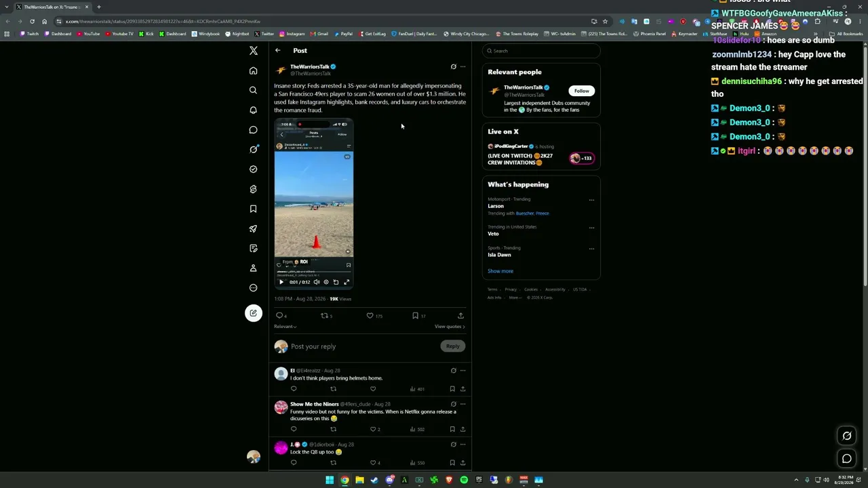This screenshot has width=868, height=488.
Task: Open PayPal bookmark in bookmarks bar
Action: tap(343, 34)
